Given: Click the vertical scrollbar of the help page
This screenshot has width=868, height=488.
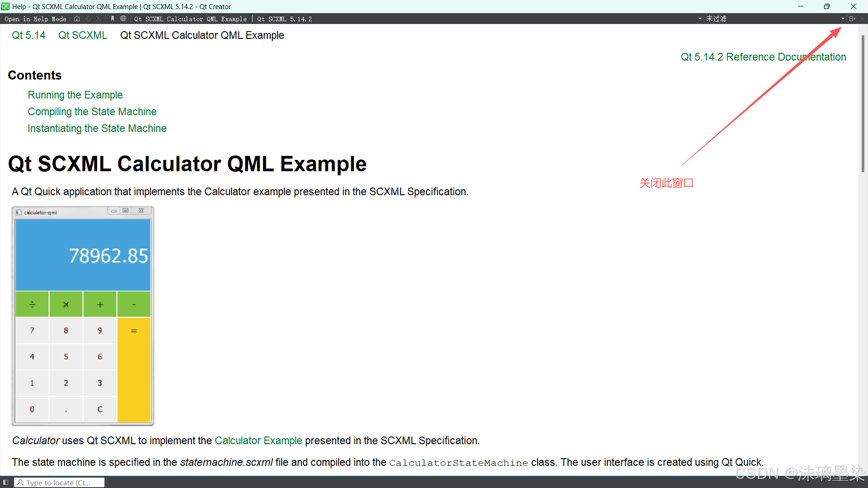Looking at the screenshot, I should click(863, 104).
